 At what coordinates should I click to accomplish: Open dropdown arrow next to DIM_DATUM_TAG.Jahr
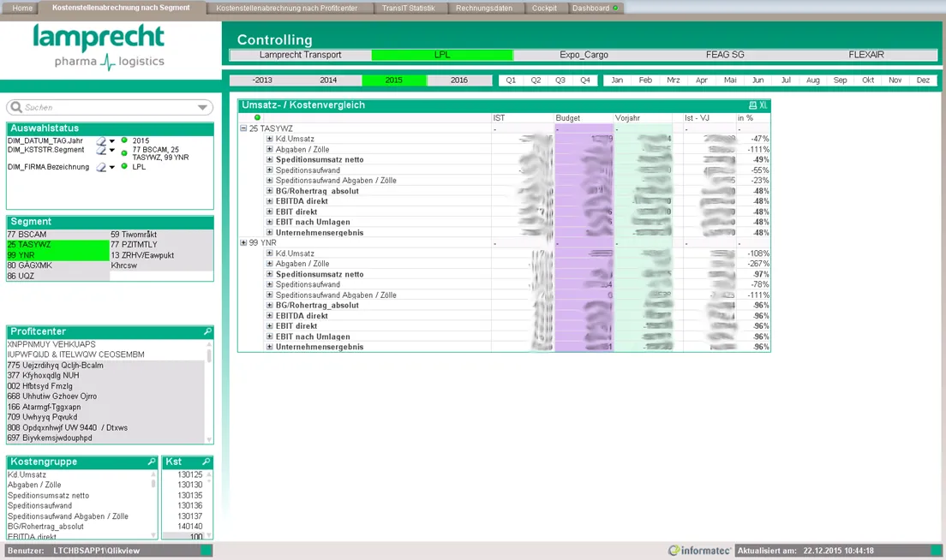(112, 141)
